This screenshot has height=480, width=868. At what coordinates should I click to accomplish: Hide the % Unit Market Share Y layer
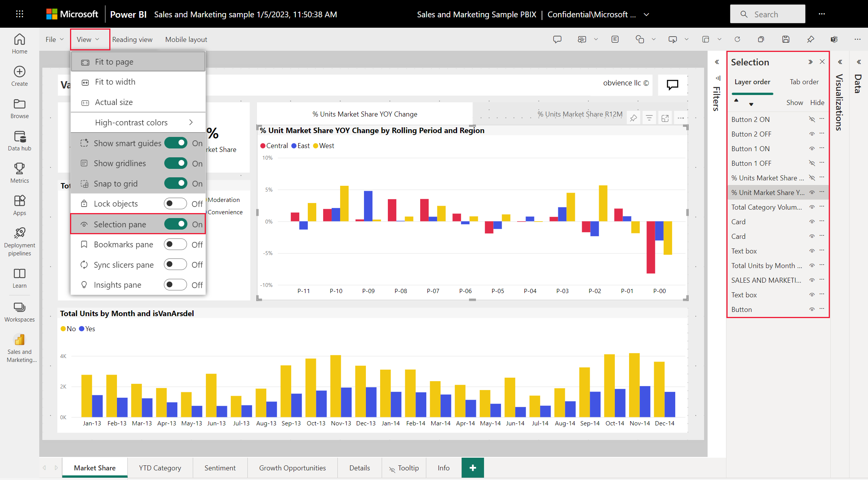[x=811, y=192]
